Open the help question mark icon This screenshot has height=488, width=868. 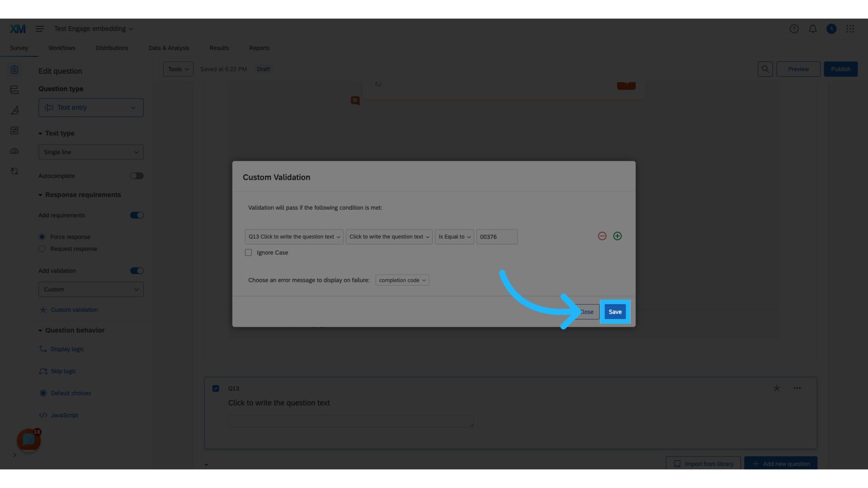tap(794, 29)
